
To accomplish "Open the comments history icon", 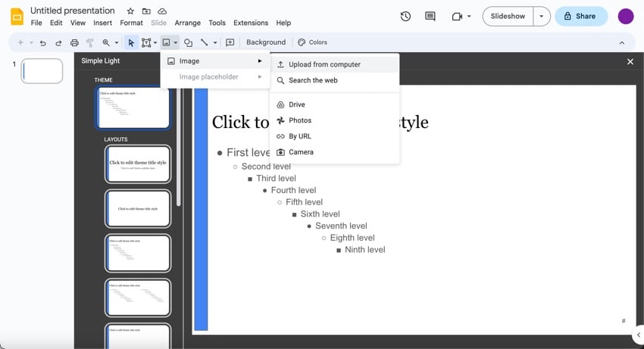I will (x=430, y=17).
